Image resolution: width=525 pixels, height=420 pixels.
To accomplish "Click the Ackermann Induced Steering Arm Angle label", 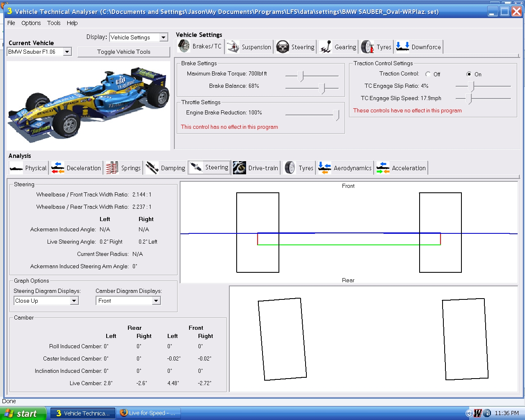I will coord(80,267).
